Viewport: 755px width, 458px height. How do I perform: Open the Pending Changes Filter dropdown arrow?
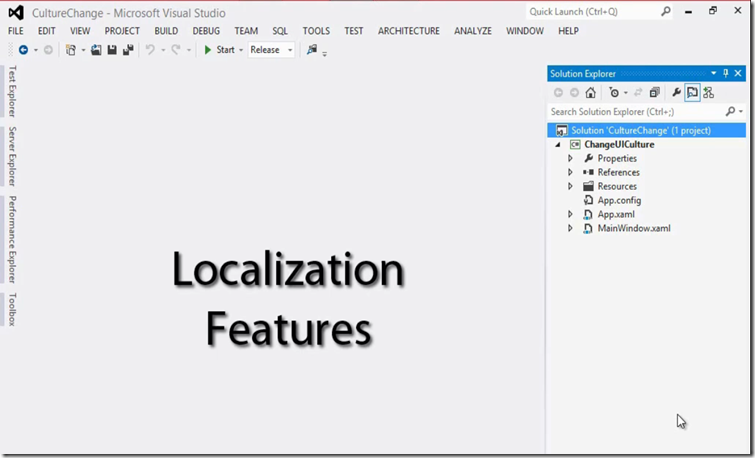[x=625, y=93]
